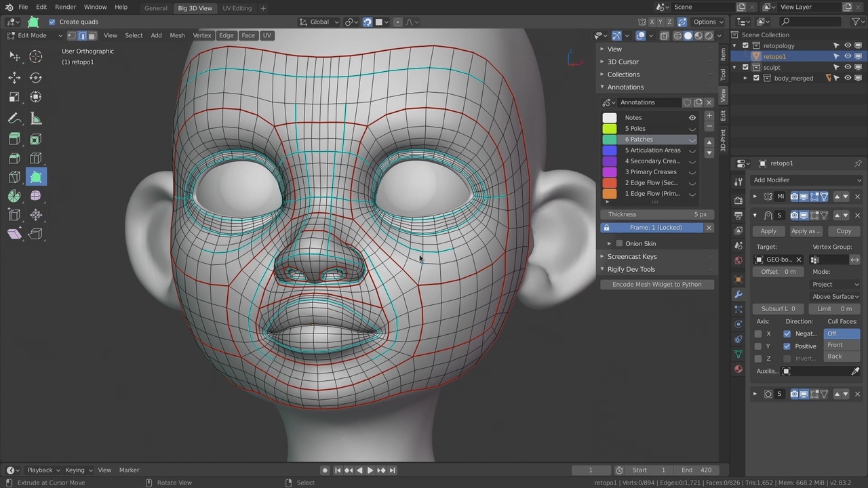This screenshot has height=488, width=868.
Task: Activate the Annotate tool
Action: click(15, 117)
